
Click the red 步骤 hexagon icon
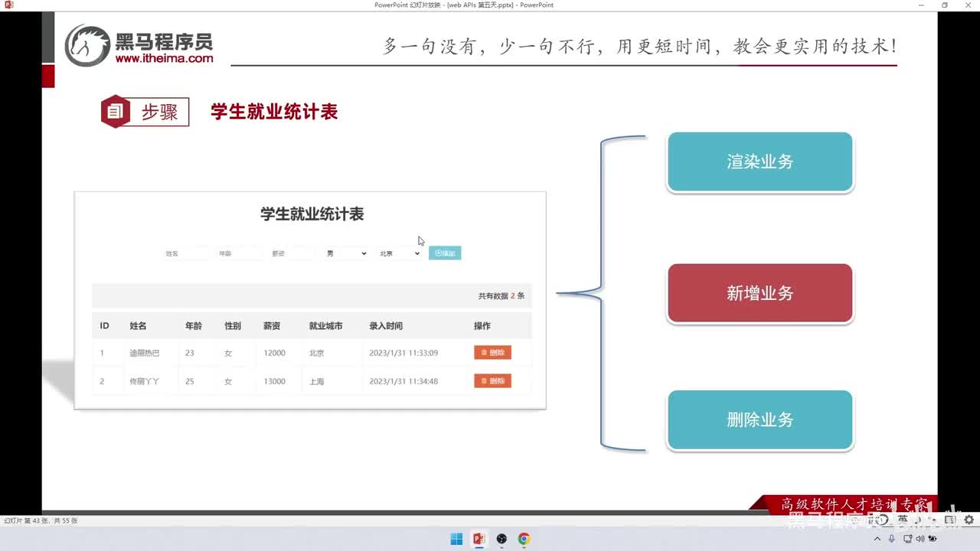click(x=115, y=112)
